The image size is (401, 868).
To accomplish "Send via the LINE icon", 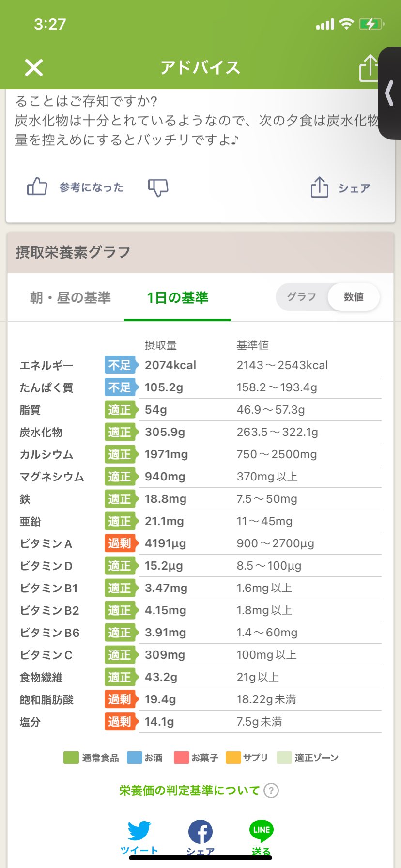I will pos(261,831).
